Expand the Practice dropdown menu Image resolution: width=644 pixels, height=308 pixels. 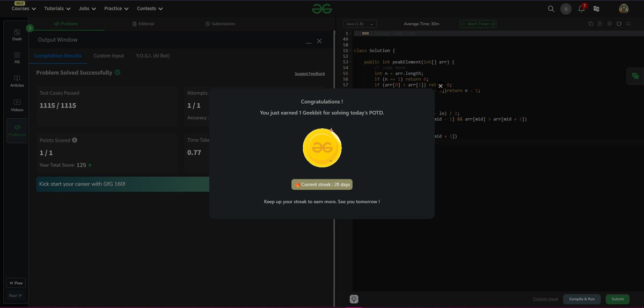tap(117, 9)
